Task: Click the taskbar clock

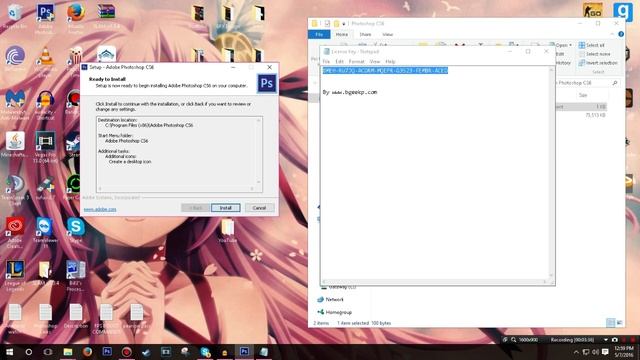Action: tap(624, 352)
